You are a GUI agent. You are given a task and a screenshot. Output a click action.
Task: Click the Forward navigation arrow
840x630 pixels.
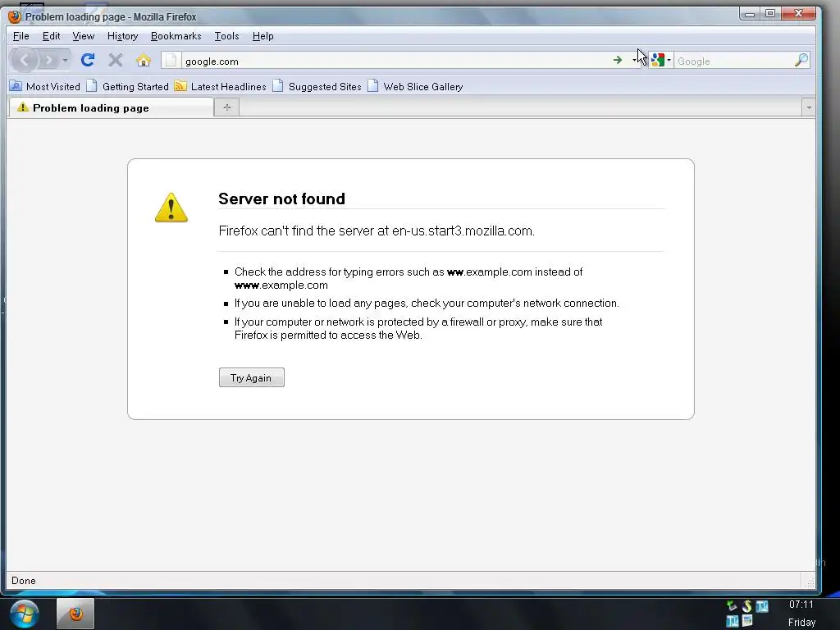coord(48,60)
